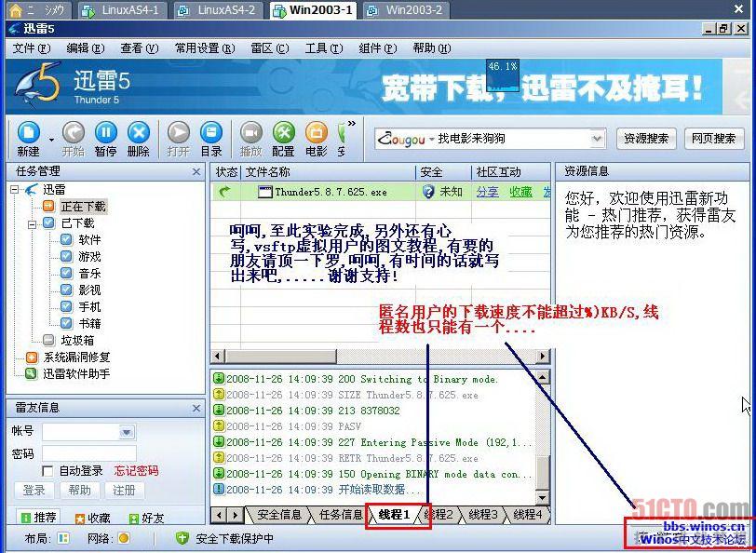Screen dimensions: 756x553
Task: Select the 游戏 category
Action: pos(89,257)
